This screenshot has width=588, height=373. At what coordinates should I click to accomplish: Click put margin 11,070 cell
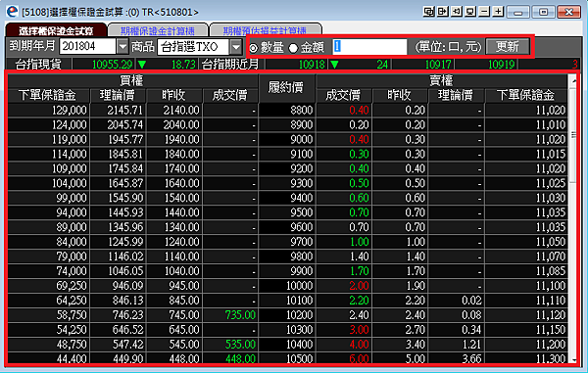click(525, 256)
